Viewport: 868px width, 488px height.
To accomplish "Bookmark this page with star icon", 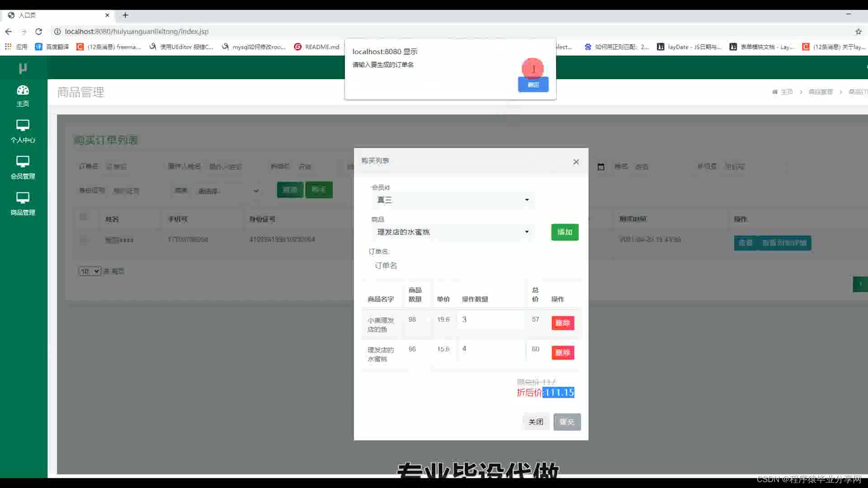I will [x=858, y=32].
